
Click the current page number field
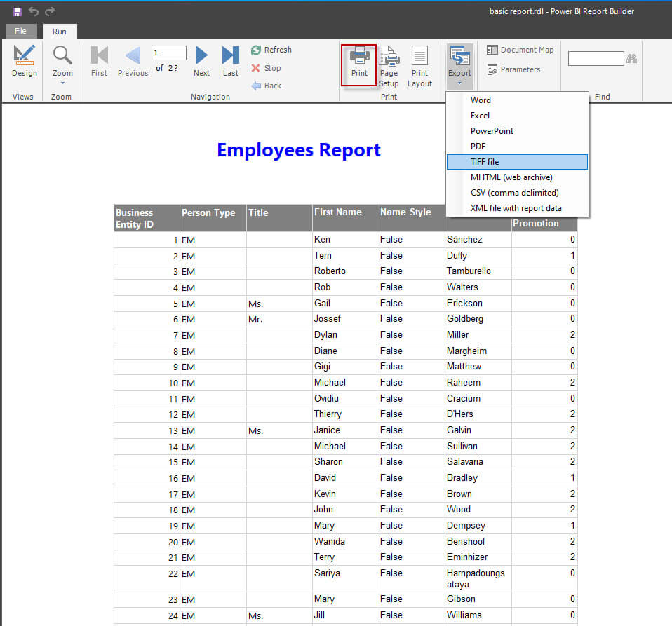point(169,53)
